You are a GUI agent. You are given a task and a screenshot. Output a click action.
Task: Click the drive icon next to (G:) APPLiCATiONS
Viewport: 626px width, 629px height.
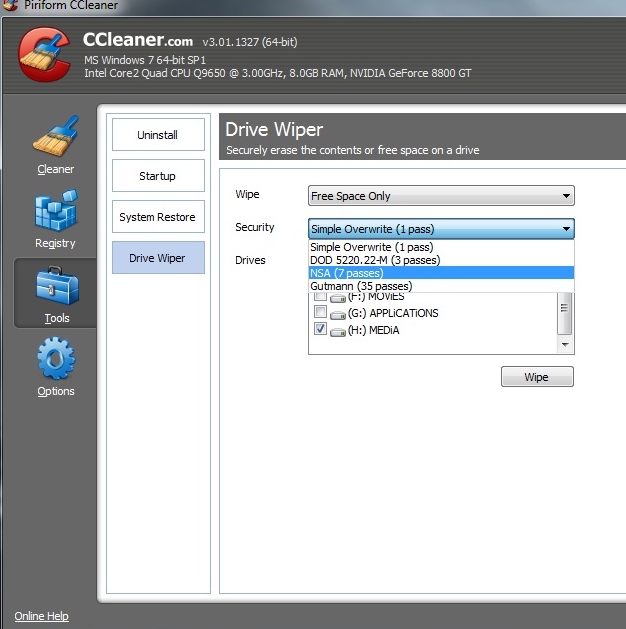(338, 315)
